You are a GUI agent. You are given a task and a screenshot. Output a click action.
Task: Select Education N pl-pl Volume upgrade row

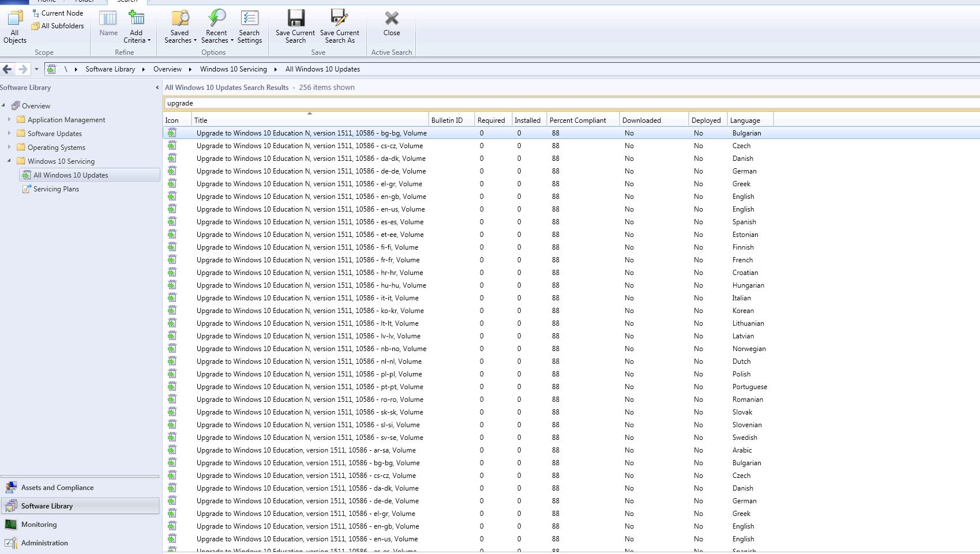pyautogui.click(x=571, y=374)
